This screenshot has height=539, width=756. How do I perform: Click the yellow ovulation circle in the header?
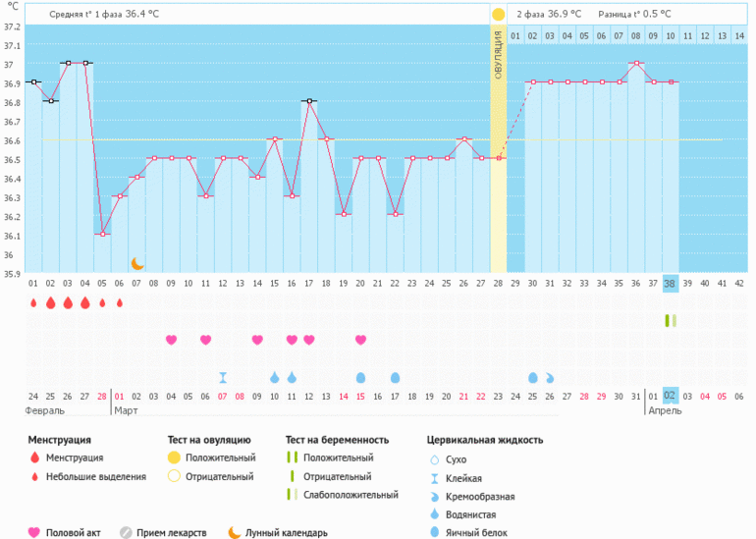tap(498, 15)
